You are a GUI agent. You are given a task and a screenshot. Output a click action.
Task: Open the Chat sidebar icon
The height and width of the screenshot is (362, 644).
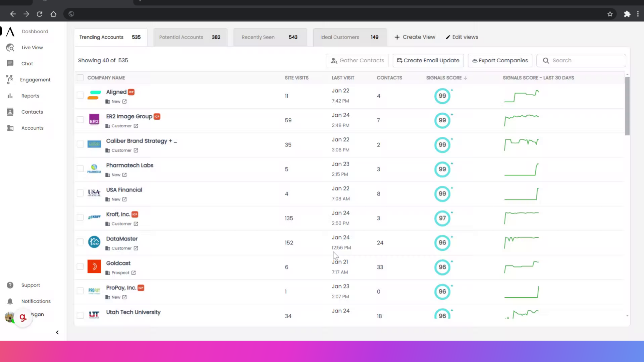click(x=10, y=64)
